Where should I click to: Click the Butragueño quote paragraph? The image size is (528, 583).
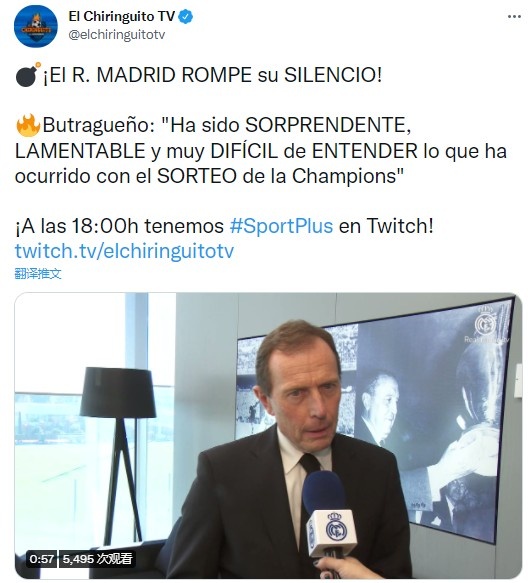click(x=261, y=151)
